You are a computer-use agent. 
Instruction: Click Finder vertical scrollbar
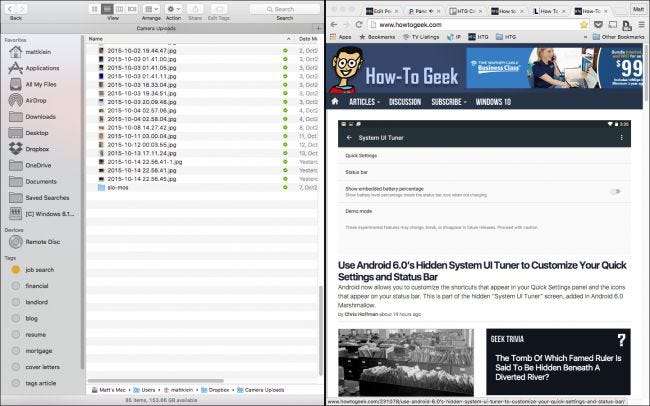[320, 331]
